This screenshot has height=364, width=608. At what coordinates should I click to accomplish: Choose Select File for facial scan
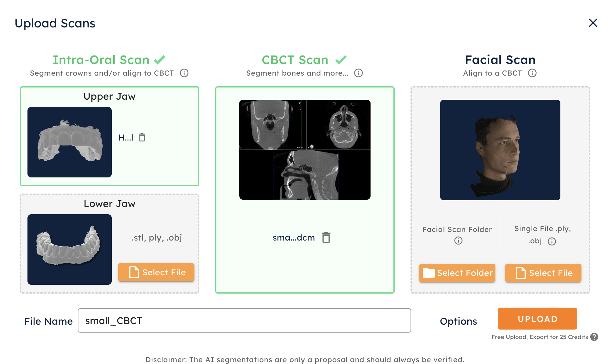pos(543,273)
